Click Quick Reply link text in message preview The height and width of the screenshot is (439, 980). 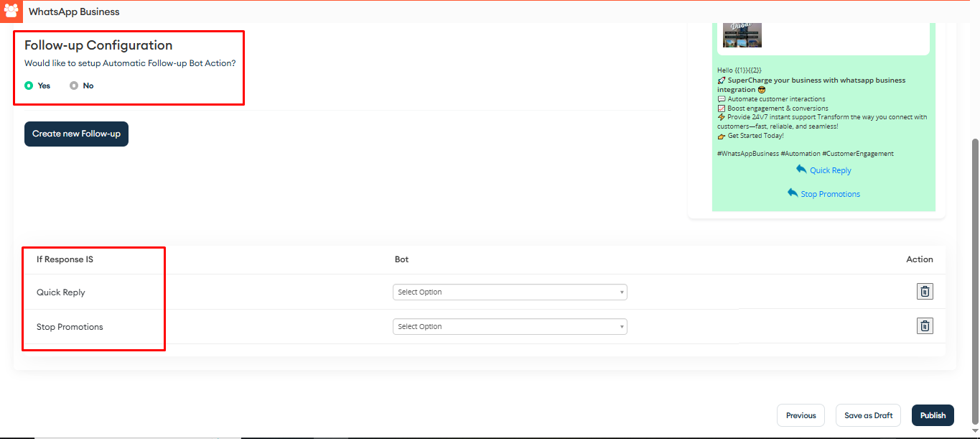coord(830,171)
